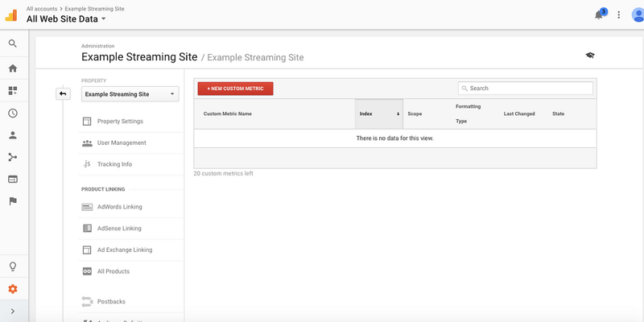This screenshot has height=322, width=644.
Task: Open the Example Streaming Site property dropdown
Action: (130, 94)
